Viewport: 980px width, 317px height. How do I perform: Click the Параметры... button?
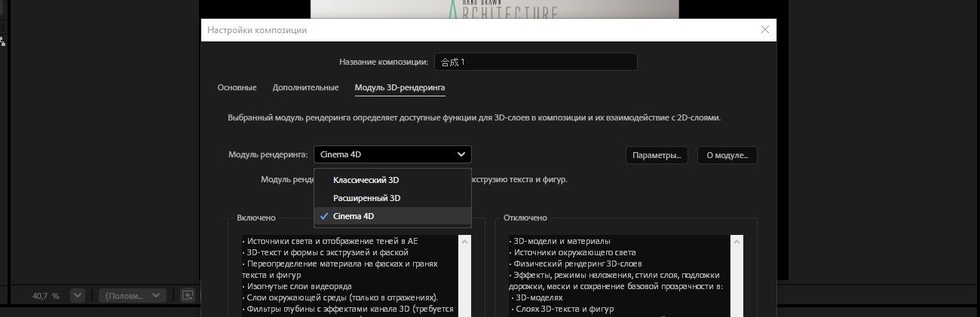[657, 155]
